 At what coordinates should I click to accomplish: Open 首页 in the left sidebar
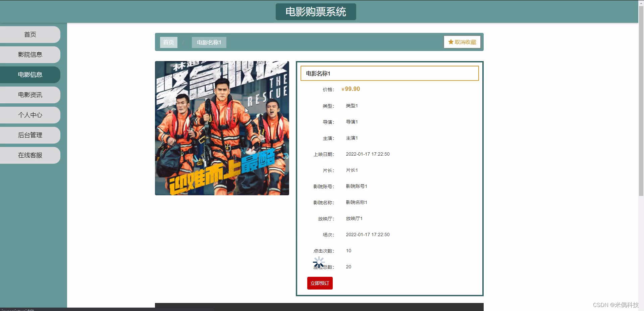click(30, 35)
